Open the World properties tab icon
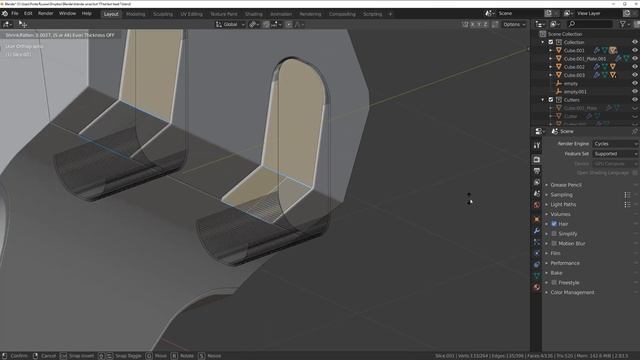Screen dimensions: 640x360 point(537,205)
